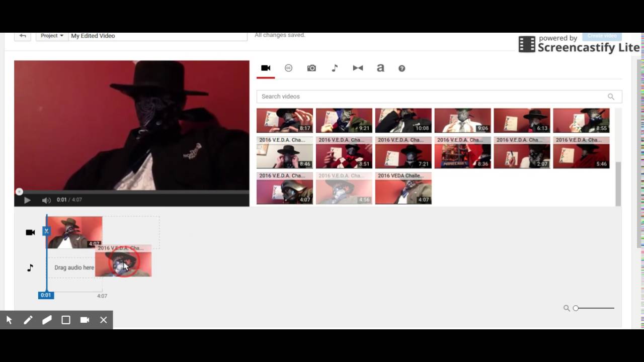Select the 2016 V.E.D.A. 4:07 thumbnail
644x362 pixels.
tap(285, 188)
